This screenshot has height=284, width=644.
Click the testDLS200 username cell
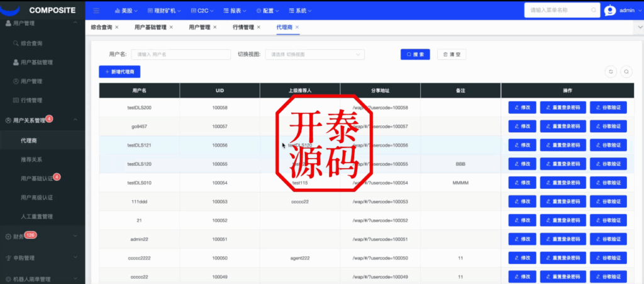139,108
